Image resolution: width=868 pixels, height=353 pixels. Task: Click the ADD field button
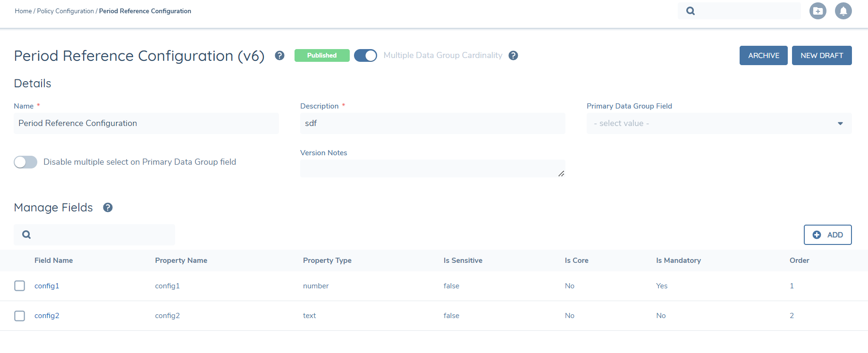tap(827, 235)
